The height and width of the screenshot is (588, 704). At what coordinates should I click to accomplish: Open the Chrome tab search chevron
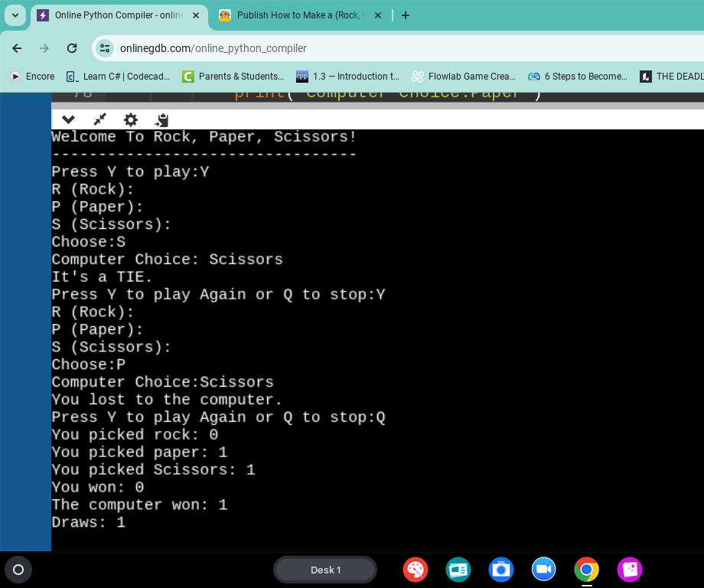point(15,15)
